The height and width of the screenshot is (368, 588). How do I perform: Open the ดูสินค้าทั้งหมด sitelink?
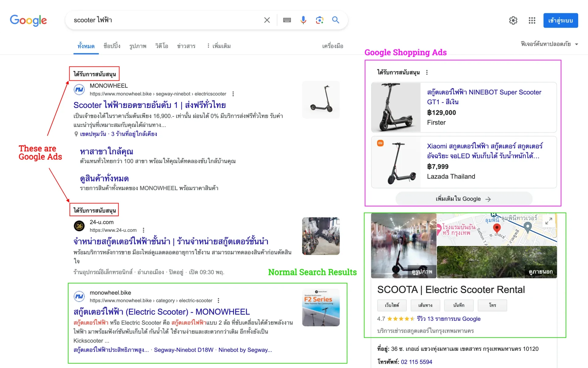(104, 178)
